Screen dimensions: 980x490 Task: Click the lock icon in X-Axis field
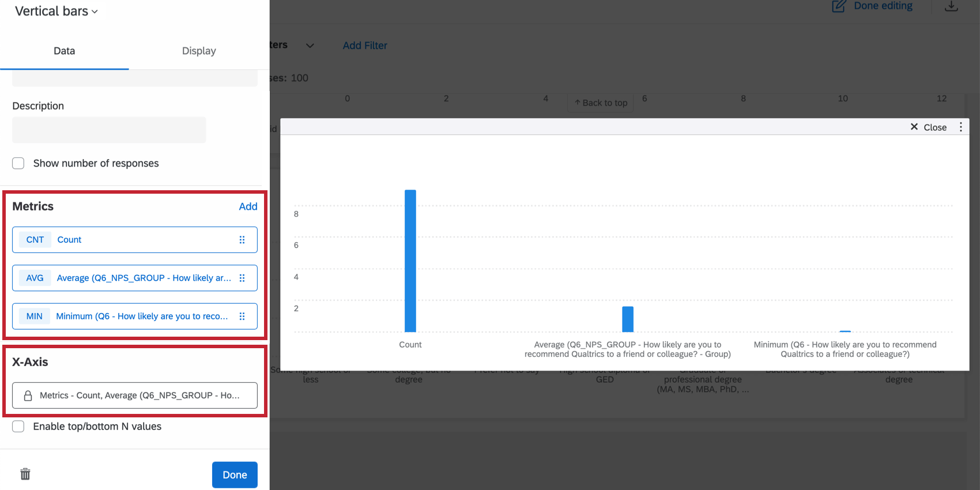(28, 395)
